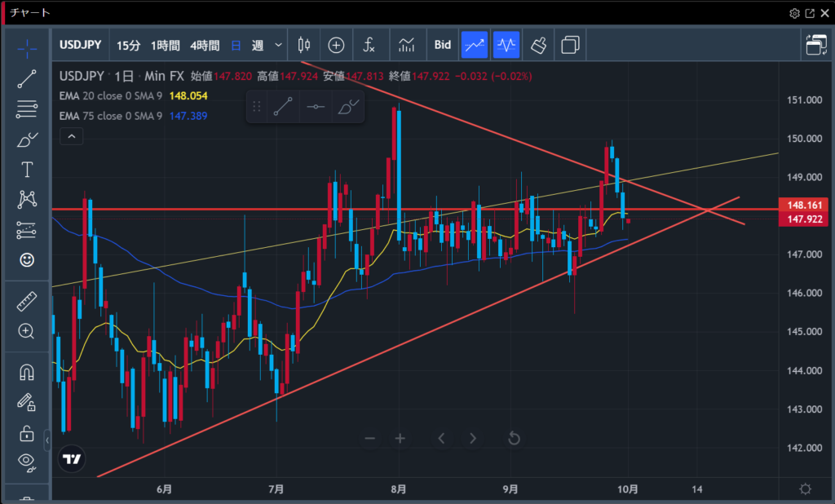Select the text annotation tool
835x504 pixels.
tap(27, 170)
